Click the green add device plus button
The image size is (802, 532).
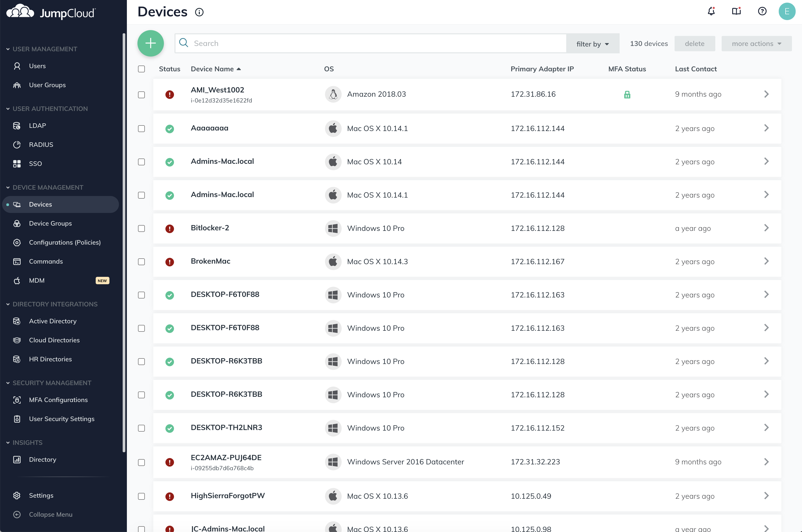(x=150, y=43)
